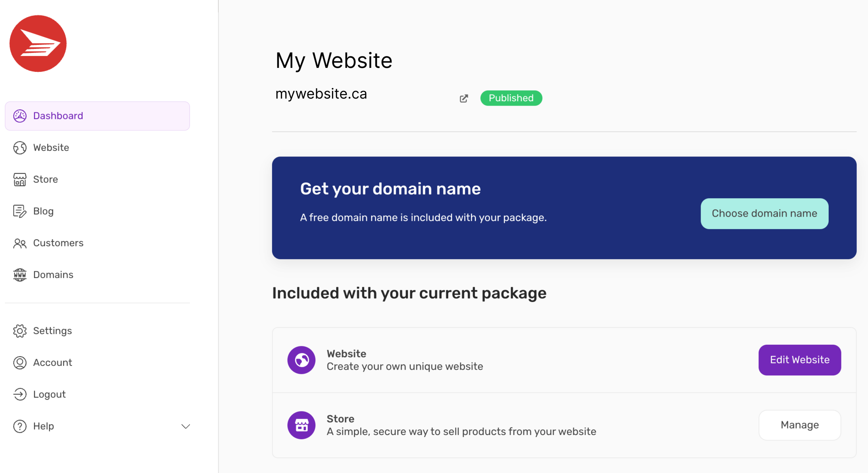Click the purple Website globe package icon

coord(301,360)
